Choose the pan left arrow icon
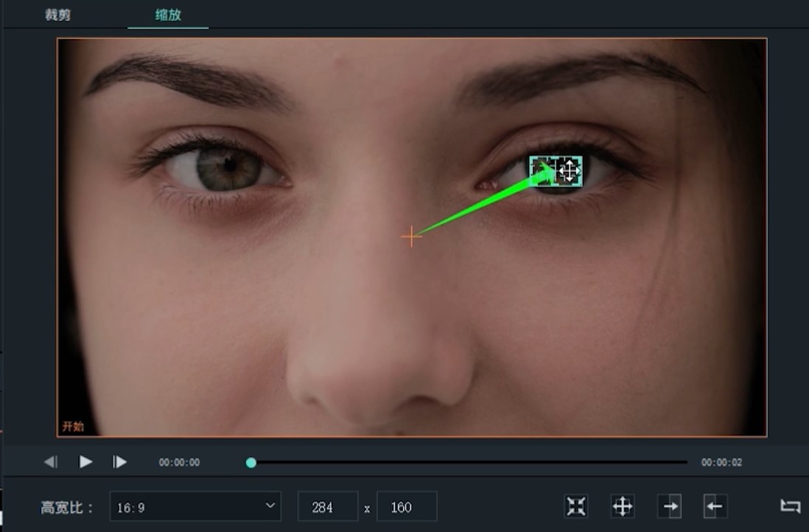Image resolution: width=809 pixels, height=532 pixels. 715,506
